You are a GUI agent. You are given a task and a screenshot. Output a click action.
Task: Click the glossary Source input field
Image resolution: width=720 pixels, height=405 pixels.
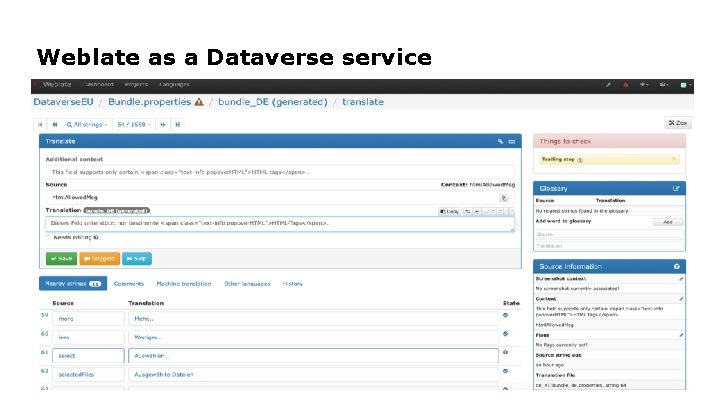pos(609,234)
